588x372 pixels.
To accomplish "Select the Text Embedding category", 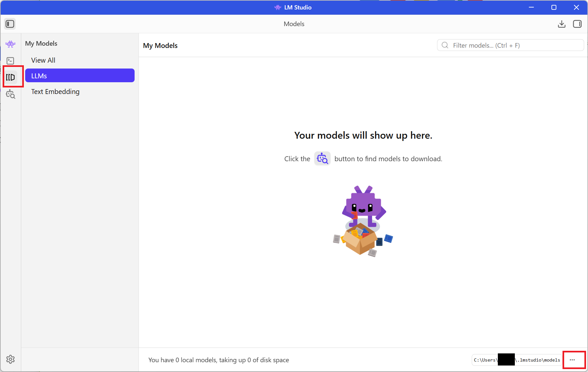I will [x=55, y=92].
